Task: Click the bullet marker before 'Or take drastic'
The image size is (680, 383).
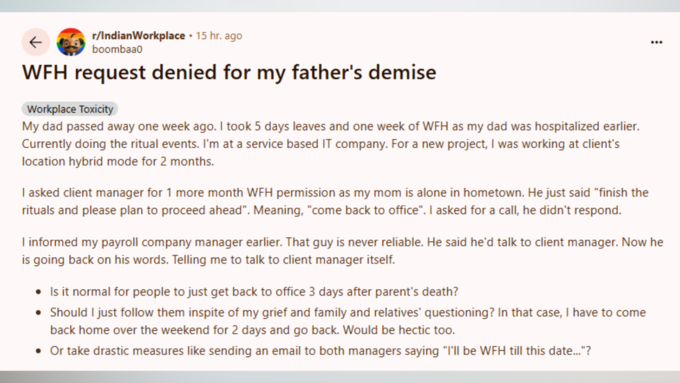Action: 39,351
